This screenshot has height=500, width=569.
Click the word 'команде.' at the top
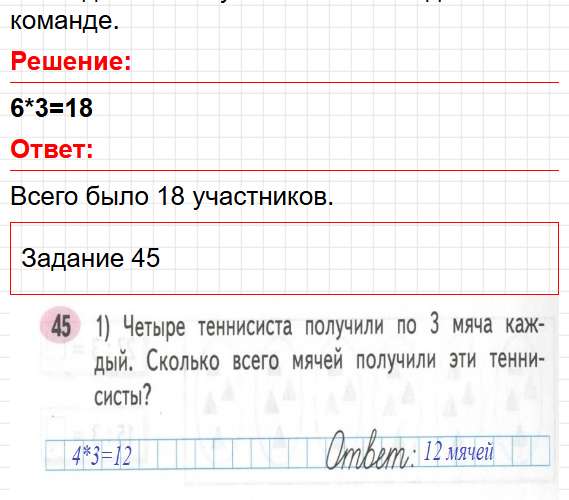click(65, 21)
